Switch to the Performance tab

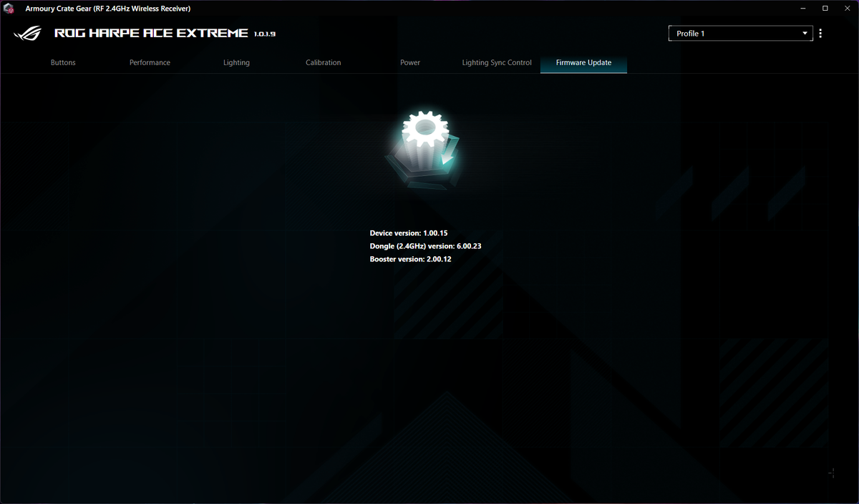pos(150,62)
